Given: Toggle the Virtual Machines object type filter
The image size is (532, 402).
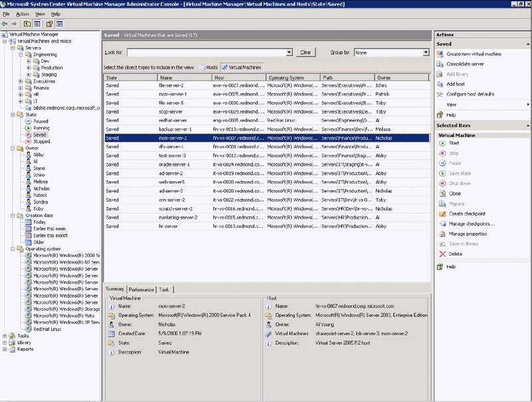Looking at the screenshot, I should (x=241, y=67).
